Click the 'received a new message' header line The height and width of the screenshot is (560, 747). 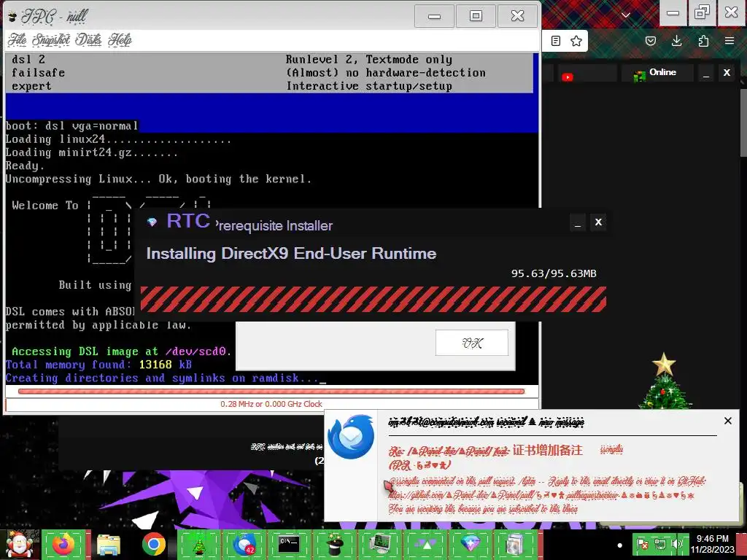click(x=486, y=422)
